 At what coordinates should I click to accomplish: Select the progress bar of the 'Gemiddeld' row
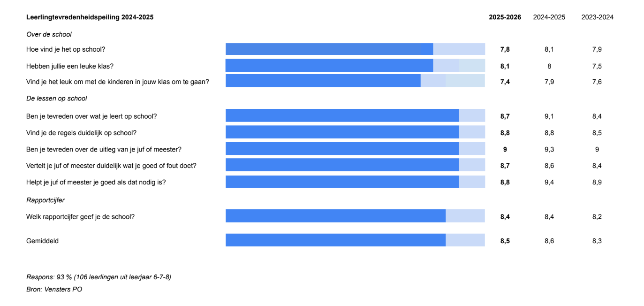[355, 240]
